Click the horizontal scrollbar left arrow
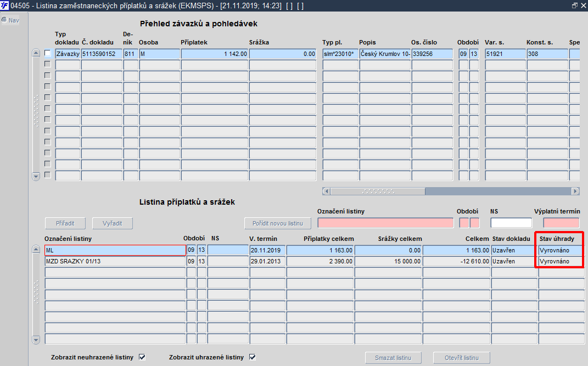Viewport: 588px width, 366px height. (x=326, y=192)
